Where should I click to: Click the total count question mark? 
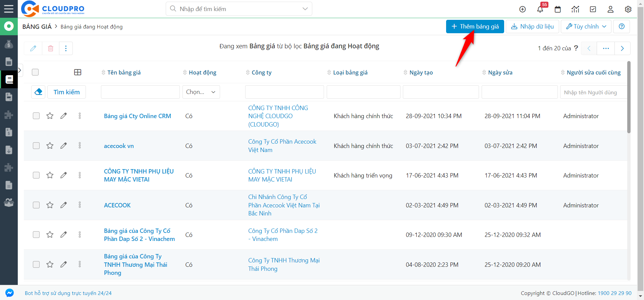point(576,48)
